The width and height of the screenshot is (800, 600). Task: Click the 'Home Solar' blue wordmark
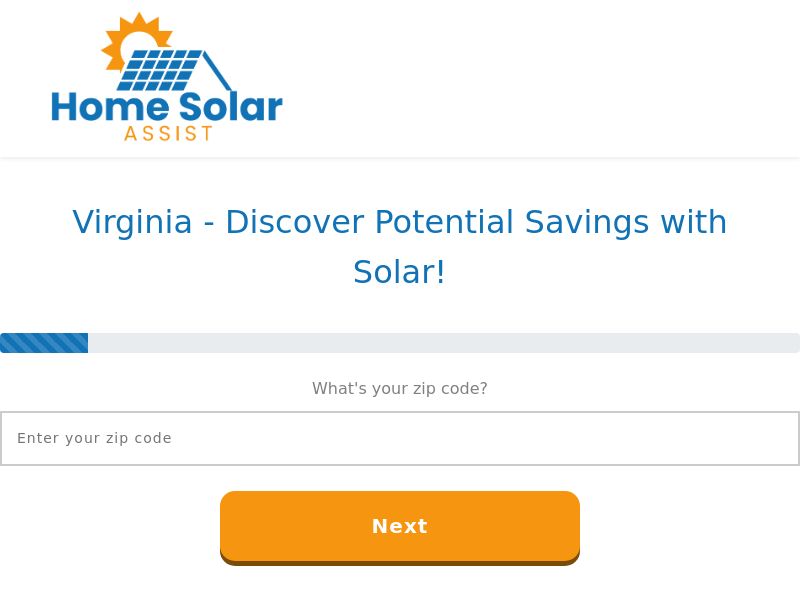(x=167, y=108)
